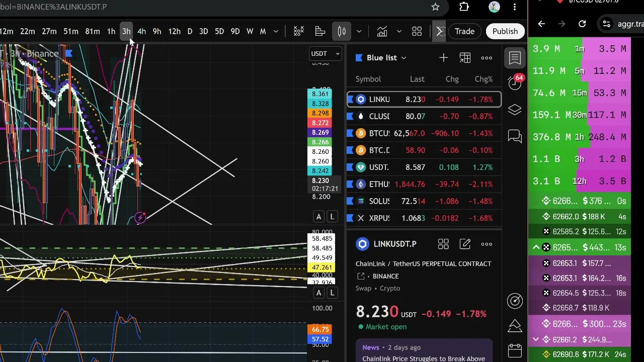Open the calendar sidebar icon
644x362 pixels.
(x=515, y=350)
